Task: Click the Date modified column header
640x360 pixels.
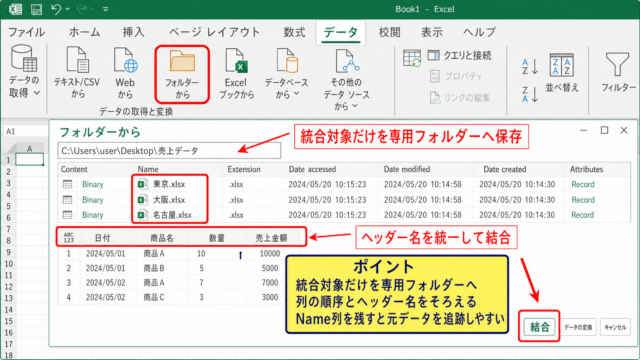Action: [x=407, y=169]
